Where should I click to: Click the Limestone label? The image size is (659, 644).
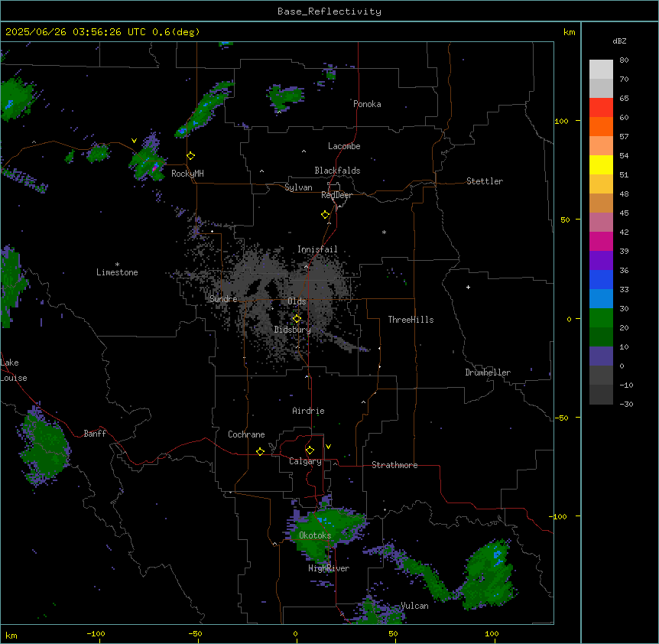[117, 272]
